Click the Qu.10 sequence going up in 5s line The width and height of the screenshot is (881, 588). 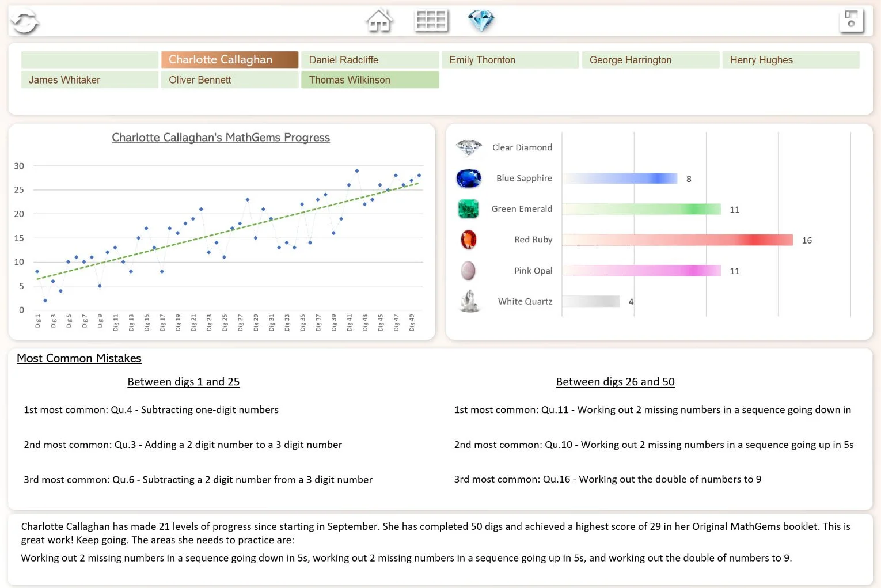654,445
